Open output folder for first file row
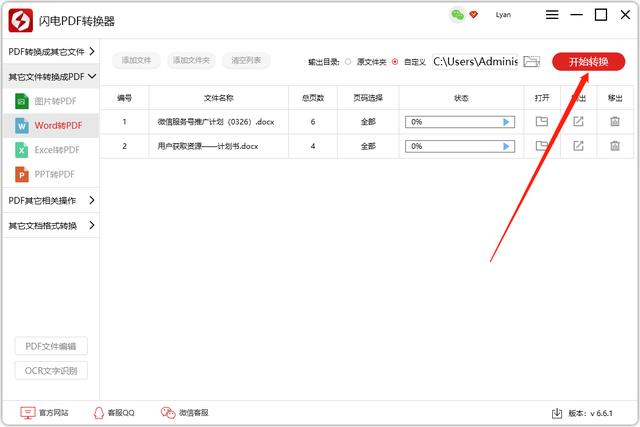Screen dimensions: 640x427 click(542, 121)
